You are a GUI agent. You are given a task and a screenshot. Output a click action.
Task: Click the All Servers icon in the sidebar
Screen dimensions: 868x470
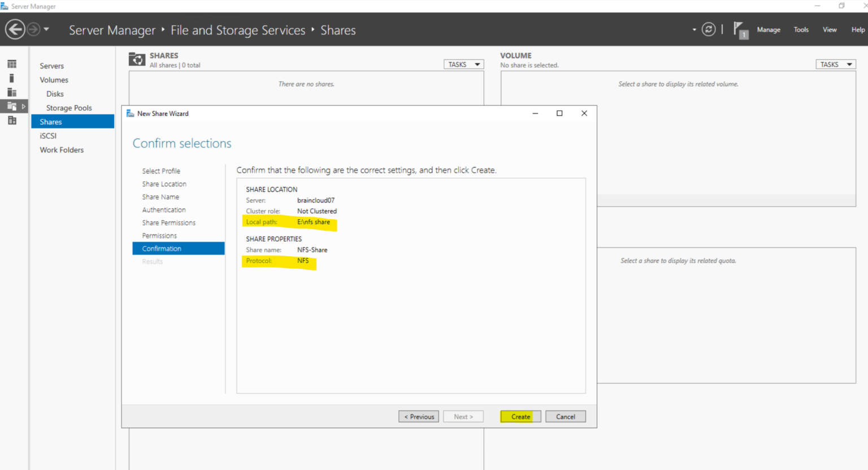11,92
